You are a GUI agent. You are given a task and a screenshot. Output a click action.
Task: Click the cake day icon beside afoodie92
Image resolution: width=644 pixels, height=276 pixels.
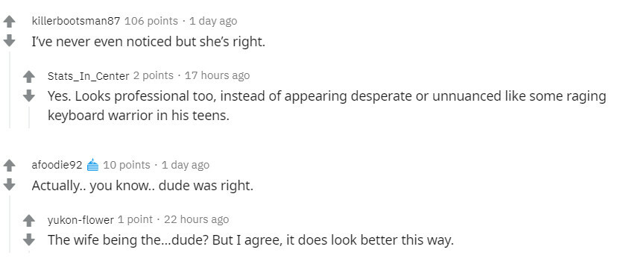click(93, 165)
